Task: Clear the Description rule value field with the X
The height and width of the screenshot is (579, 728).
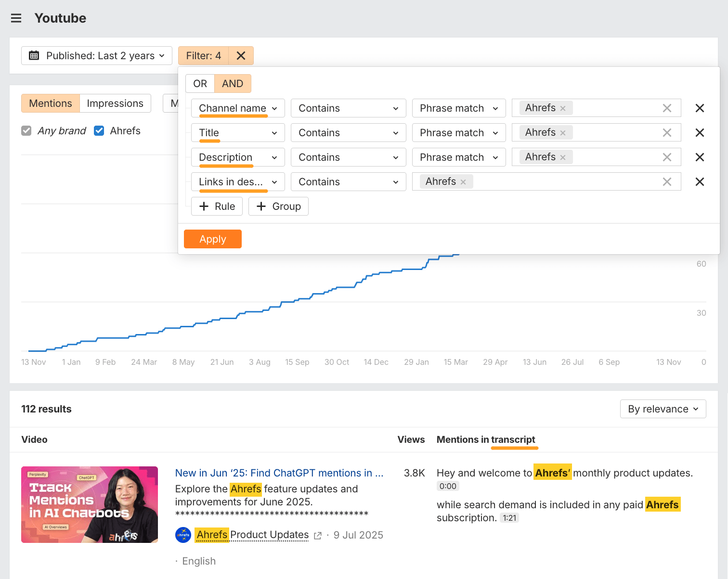Action: pos(667,157)
